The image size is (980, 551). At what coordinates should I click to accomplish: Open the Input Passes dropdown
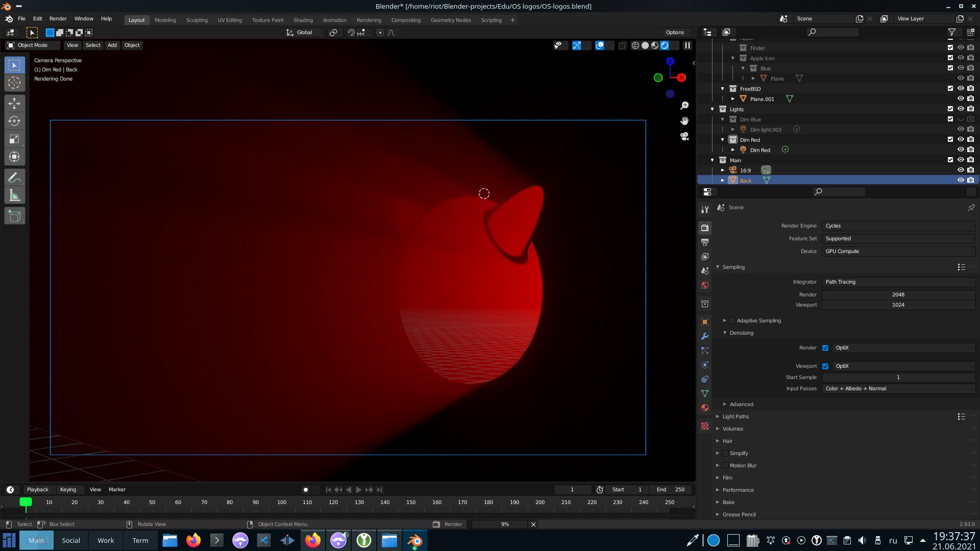(898, 389)
